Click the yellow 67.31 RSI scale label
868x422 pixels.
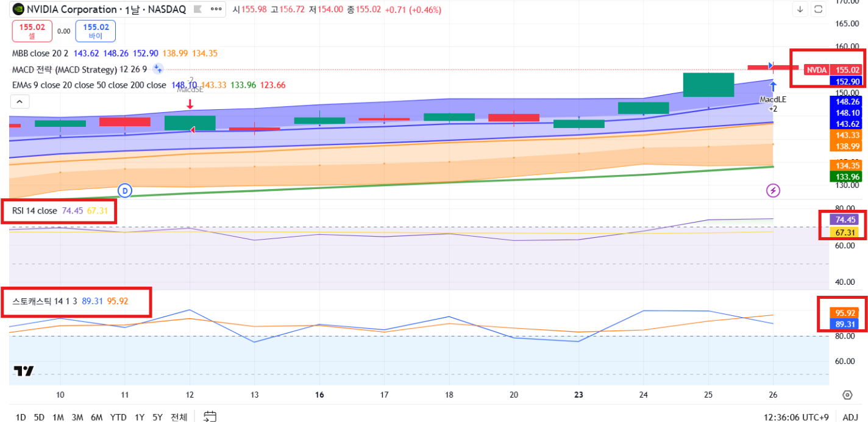845,232
